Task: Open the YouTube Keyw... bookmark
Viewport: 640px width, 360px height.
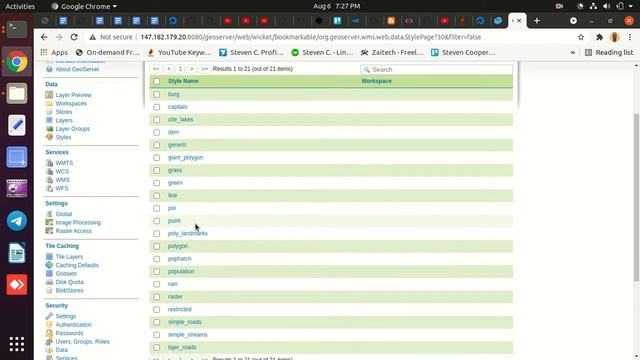Action: (x=180, y=52)
